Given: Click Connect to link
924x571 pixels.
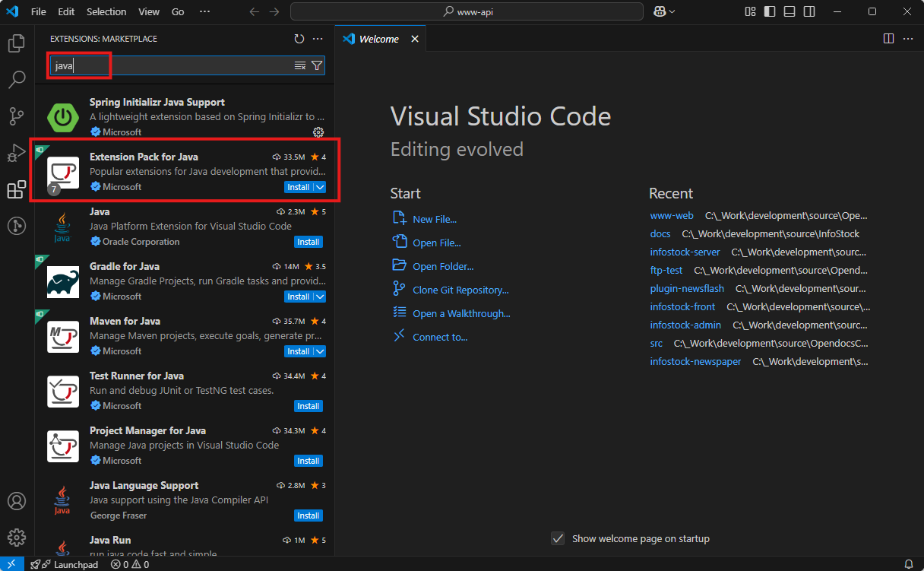Looking at the screenshot, I should pos(440,337).
